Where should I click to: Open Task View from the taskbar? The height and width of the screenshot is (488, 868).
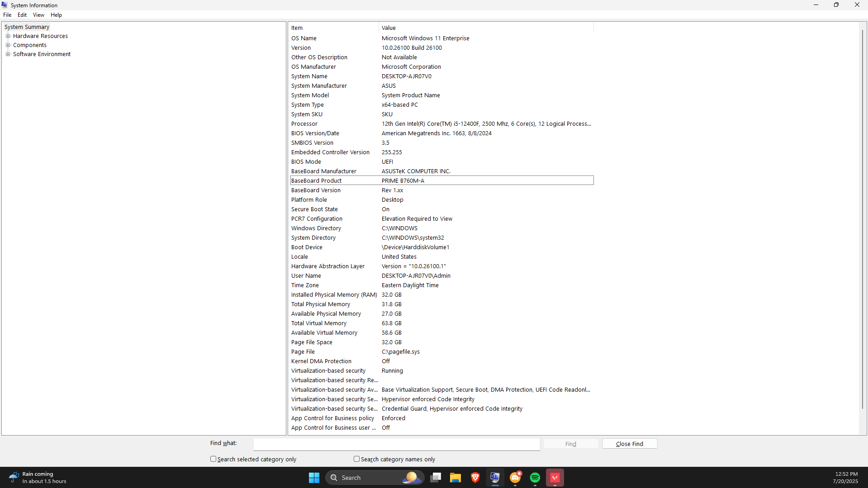tap(436, 478)
